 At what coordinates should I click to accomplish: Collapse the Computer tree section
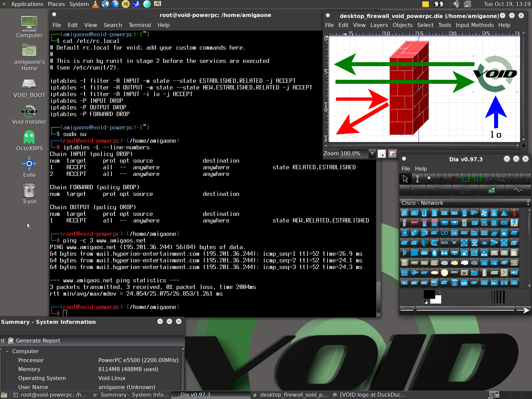7,351
